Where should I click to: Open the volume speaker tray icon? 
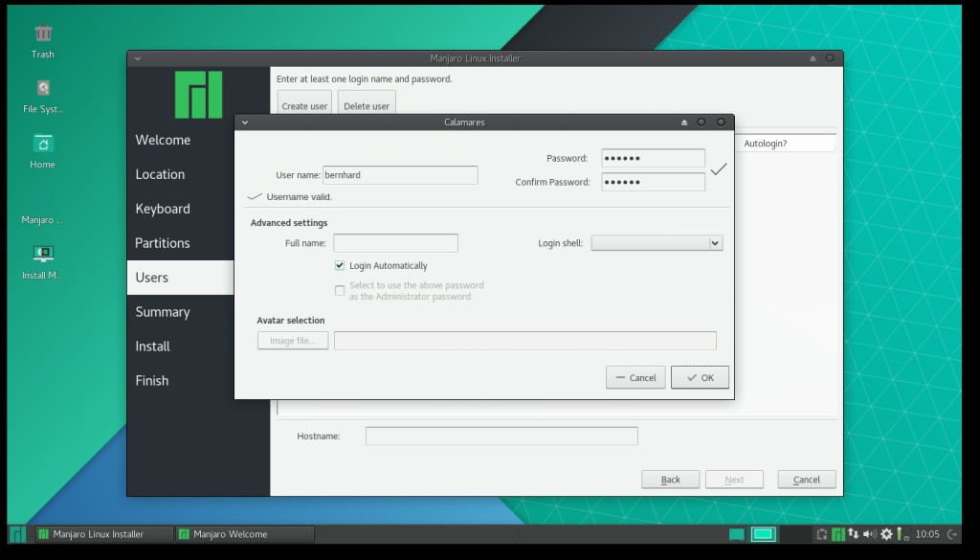point(869,534)
